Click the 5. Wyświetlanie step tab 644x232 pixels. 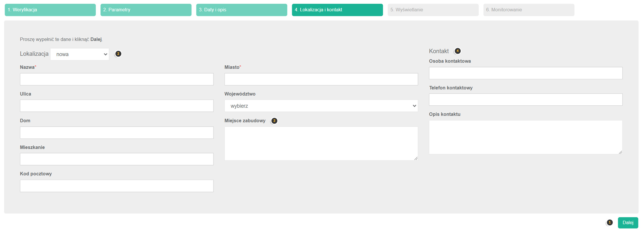433,10
